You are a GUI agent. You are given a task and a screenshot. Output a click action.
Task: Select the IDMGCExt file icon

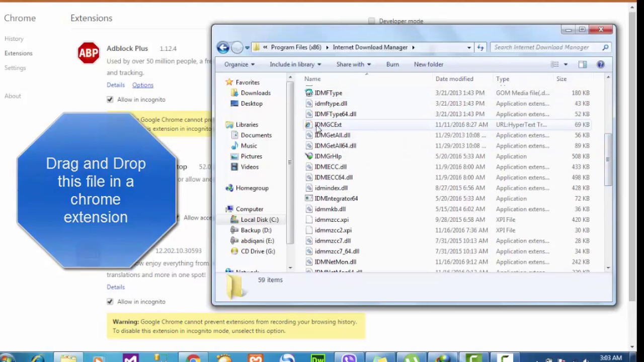[x=309, y=125]
